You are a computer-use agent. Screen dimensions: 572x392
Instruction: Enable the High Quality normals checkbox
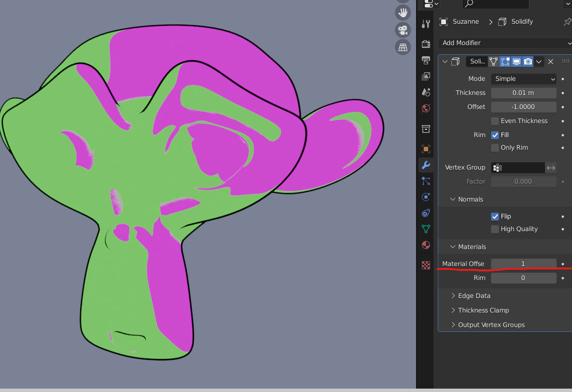tap(495, 229)
